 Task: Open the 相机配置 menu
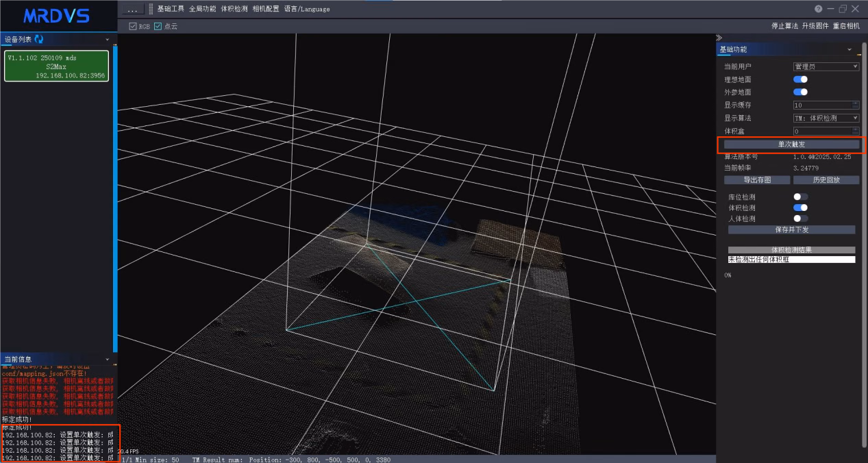[x=266, y=9]
